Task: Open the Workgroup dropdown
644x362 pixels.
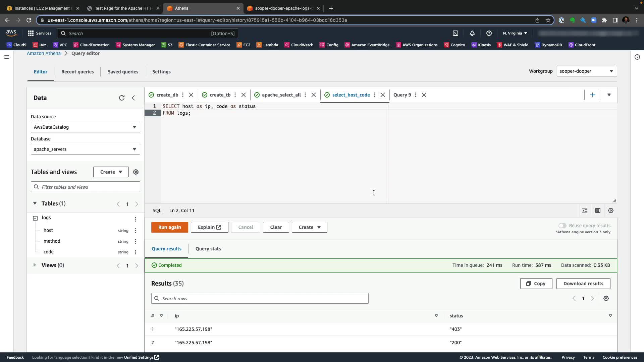Action: (587, 71)
